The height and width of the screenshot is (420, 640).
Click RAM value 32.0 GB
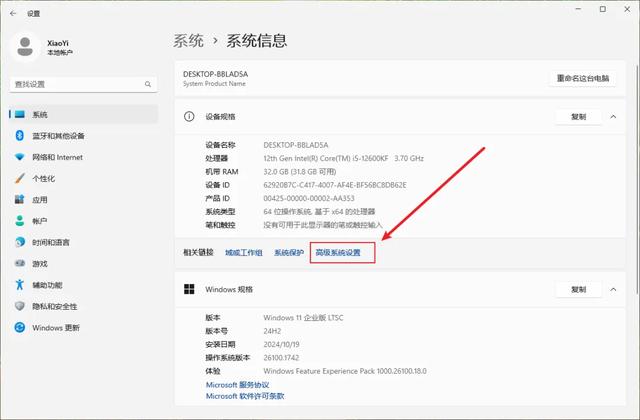[x=300, y=171]
